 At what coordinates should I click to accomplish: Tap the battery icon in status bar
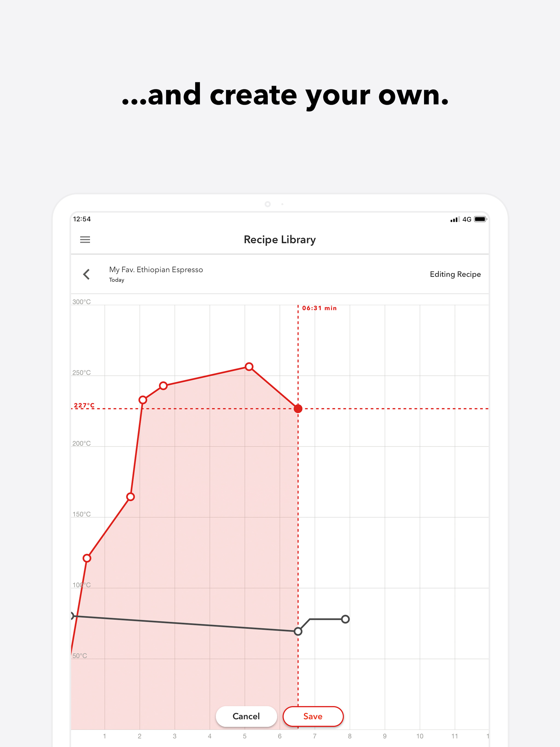pos(480,219)
